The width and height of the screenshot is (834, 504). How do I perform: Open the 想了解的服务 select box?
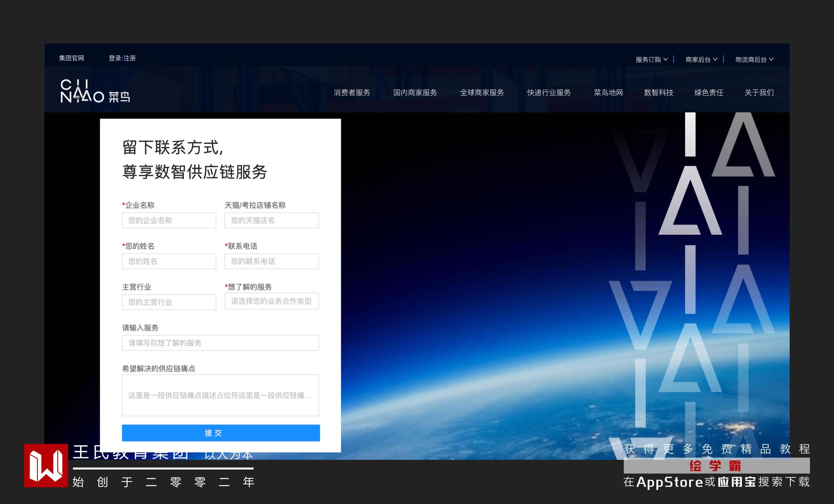click(x=272, y=301)
